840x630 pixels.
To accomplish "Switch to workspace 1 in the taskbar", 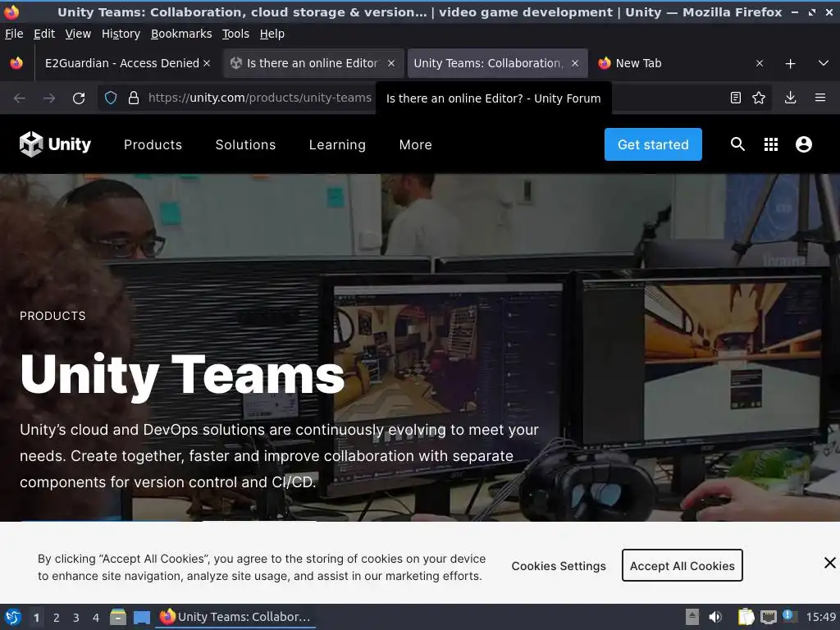I will [x=36, y=618].
